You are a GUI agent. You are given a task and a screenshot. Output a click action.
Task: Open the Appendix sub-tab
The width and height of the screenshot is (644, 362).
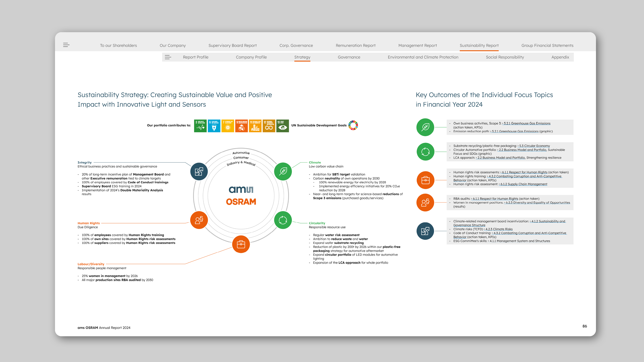[560, 57]
